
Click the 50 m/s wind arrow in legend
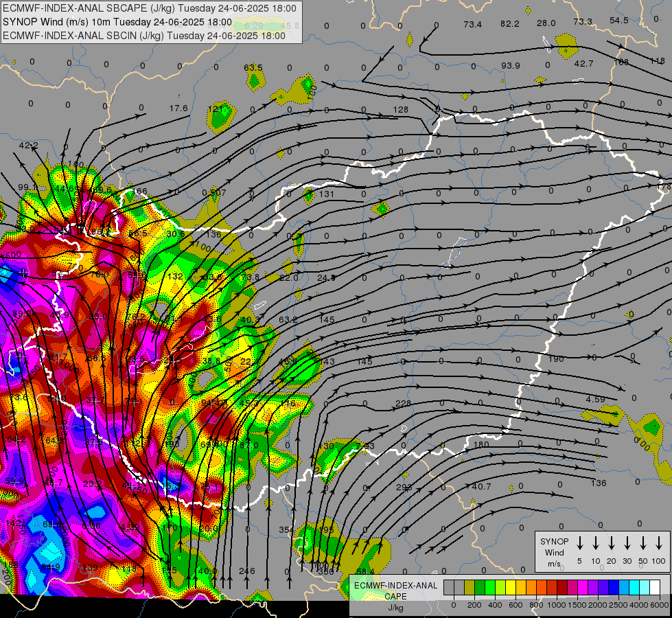(643, 542)
